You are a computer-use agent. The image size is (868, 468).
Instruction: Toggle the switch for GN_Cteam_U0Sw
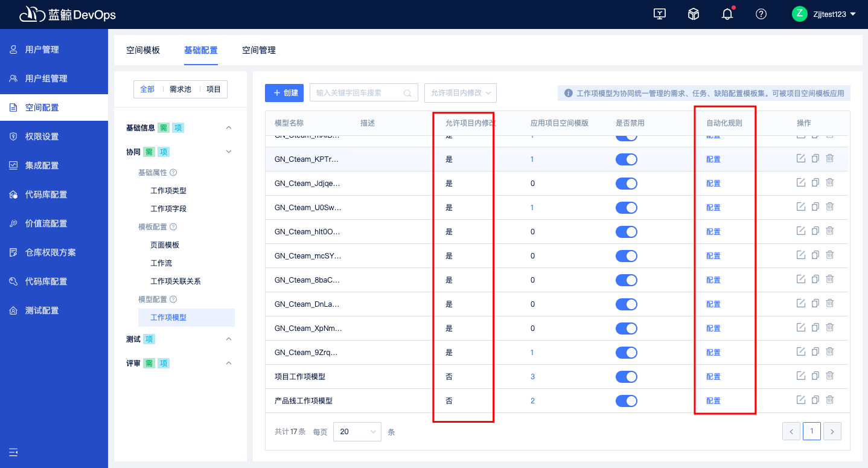(x=627, y=208)
